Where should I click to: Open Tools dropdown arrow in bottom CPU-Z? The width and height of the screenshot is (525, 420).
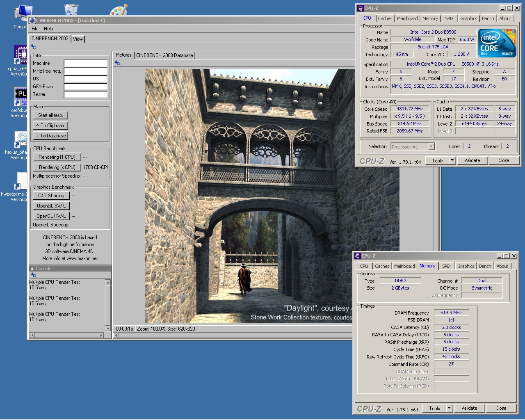point(449,408)
